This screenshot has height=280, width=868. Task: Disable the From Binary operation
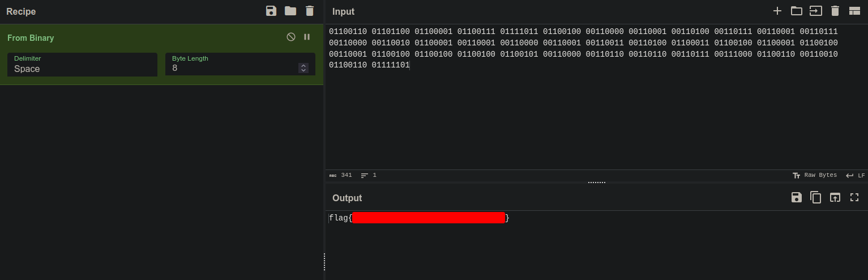291,37
